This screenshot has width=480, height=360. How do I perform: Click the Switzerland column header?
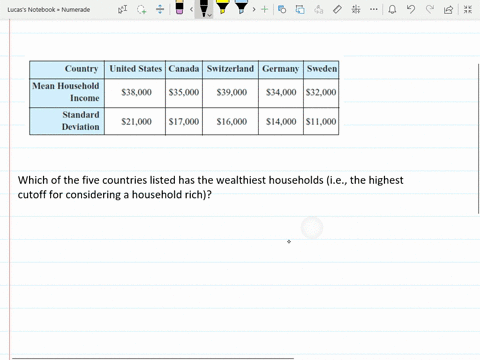click(x=230, y=69)
